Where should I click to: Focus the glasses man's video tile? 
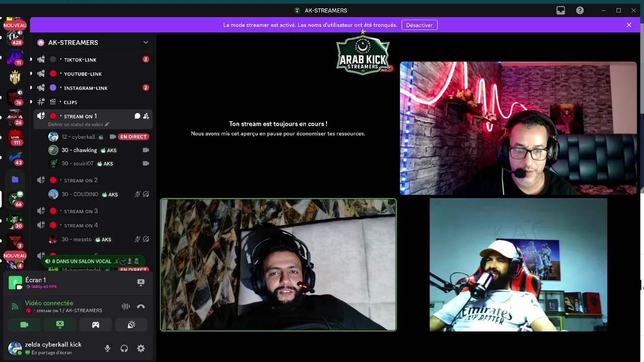(518, 128)
